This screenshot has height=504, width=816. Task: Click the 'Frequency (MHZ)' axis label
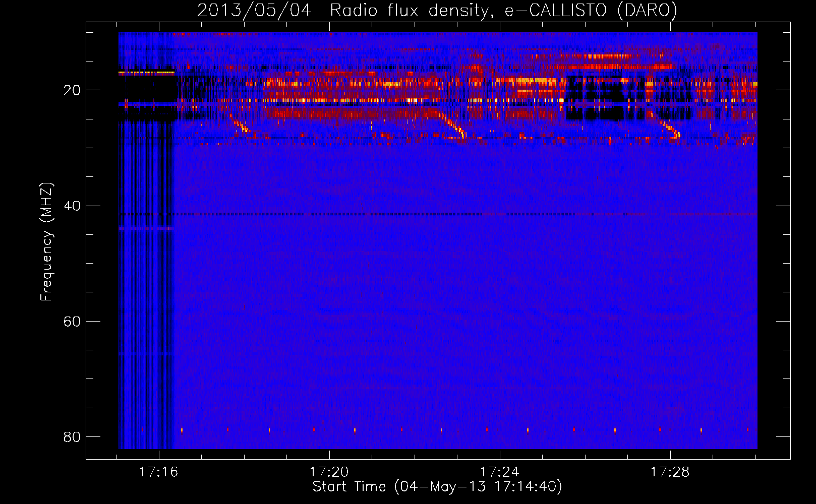pyautogui.click(x=46, y=242)
